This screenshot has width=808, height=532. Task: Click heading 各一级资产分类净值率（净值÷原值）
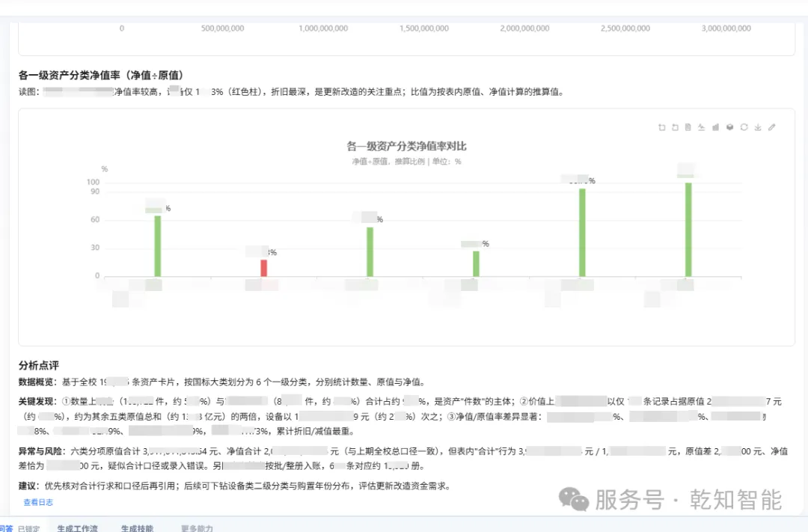coord(101,76)
